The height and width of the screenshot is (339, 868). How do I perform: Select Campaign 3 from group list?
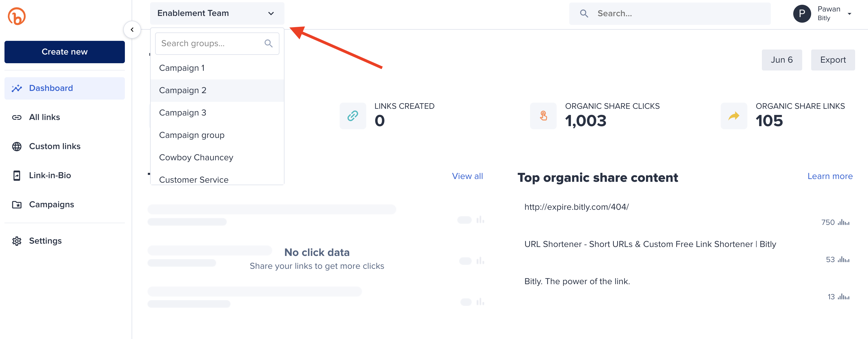217,113
